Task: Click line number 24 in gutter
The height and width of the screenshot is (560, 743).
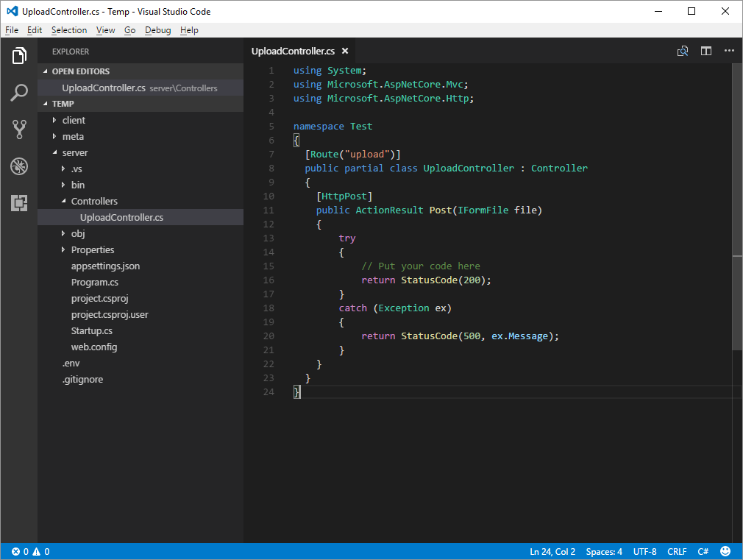Action: [x=269, y=391]
